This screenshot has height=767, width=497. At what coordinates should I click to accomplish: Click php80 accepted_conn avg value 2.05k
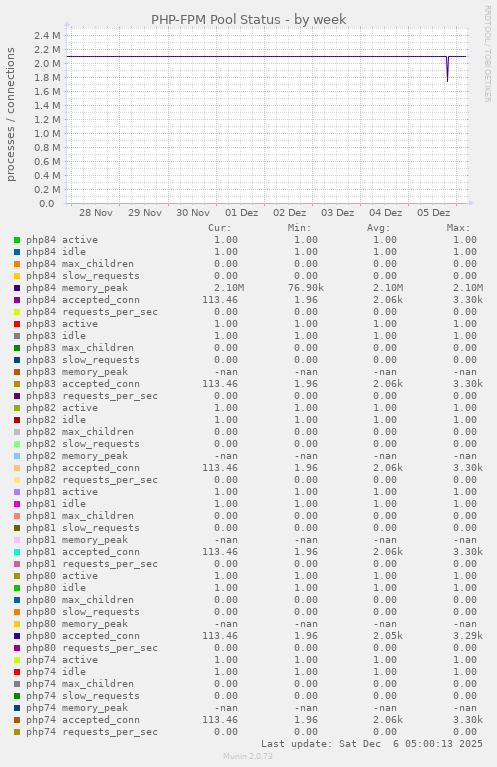[388, 636]
